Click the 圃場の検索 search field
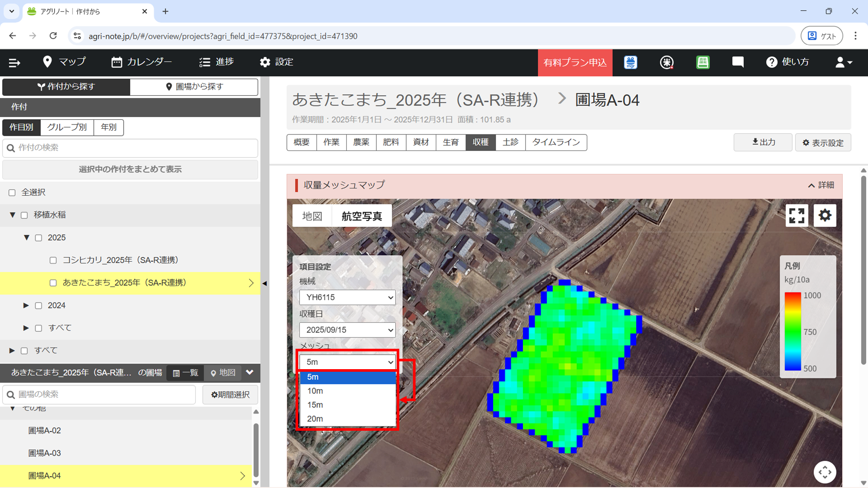Viewport: 868px width, 488px height. point(99,394)
